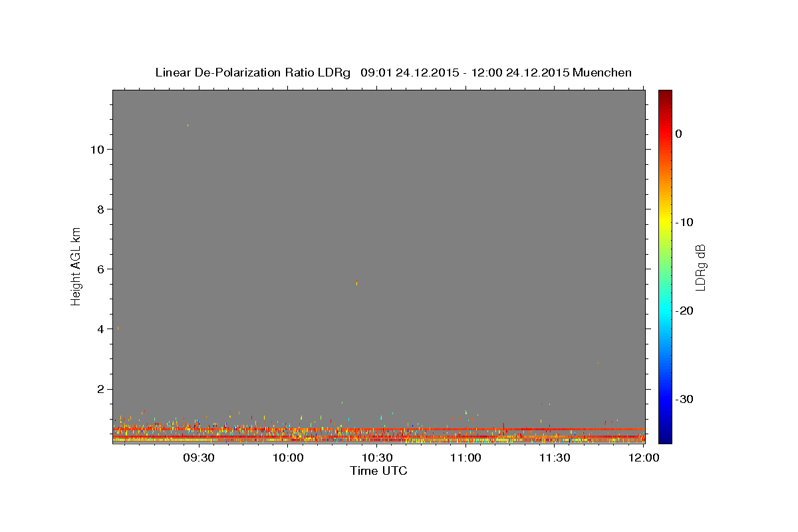
Task: Click the 'Muenchen' location text in title
Action: 602,72
